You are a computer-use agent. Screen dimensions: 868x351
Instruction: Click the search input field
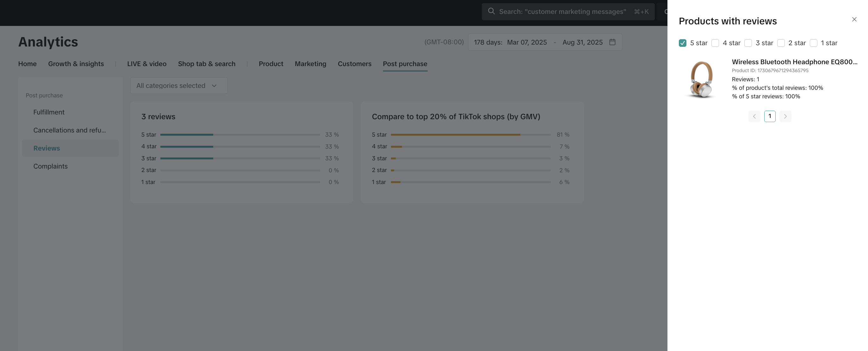pyautogui.click(x=562, y=11)
